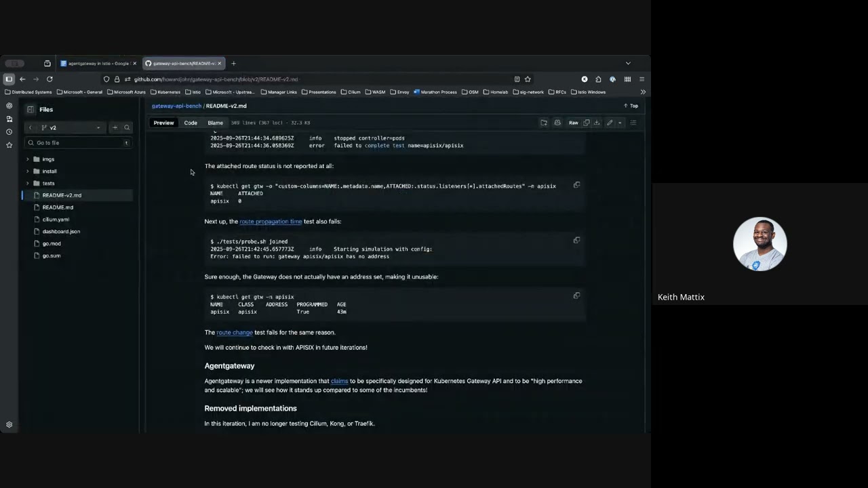Switch to the Code view
The width and height of the screenshot is (868, 488).
coord(191,123)
